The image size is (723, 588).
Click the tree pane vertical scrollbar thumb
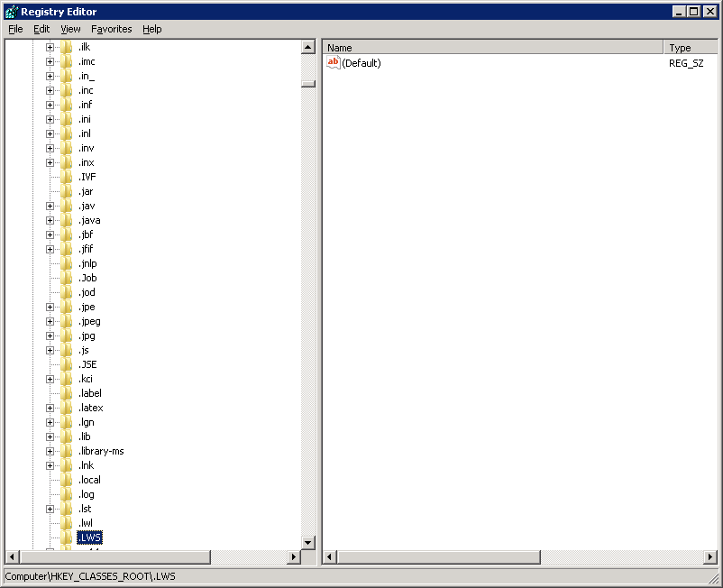tap(308, 84)
